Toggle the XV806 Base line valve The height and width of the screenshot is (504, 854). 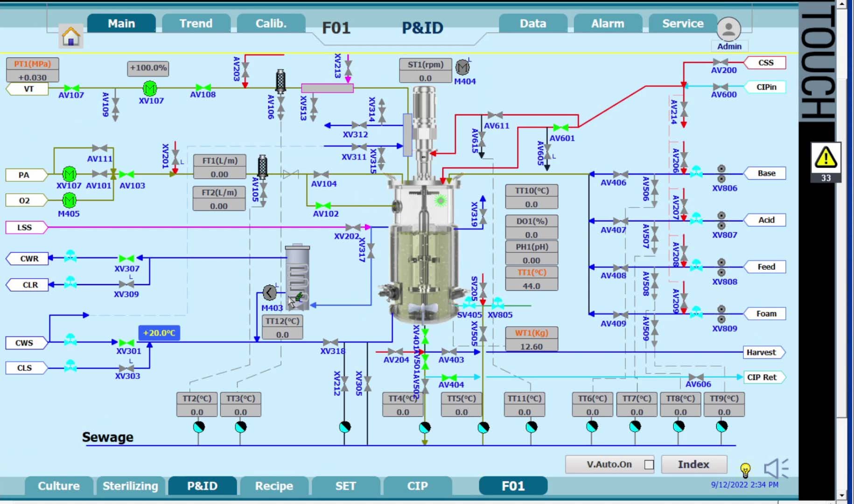[x=697, y=173]
